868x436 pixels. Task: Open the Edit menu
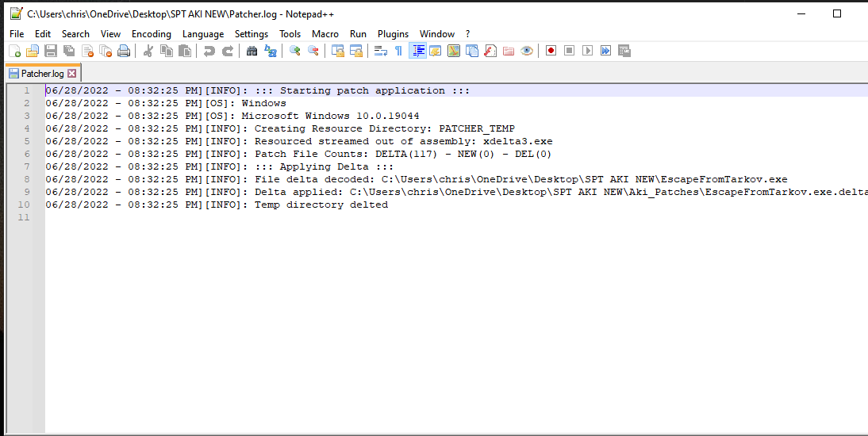point(43,34)
